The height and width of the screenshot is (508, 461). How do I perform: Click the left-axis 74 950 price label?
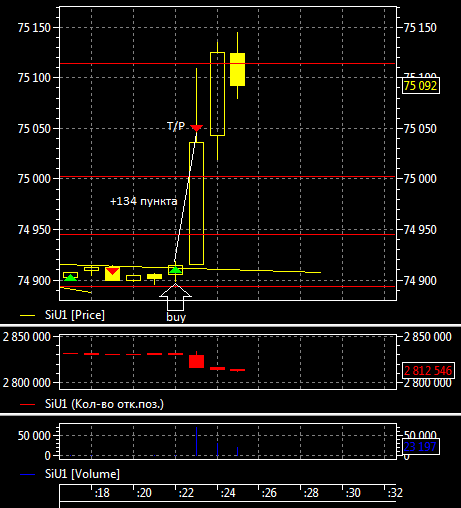tap(34, 230)
